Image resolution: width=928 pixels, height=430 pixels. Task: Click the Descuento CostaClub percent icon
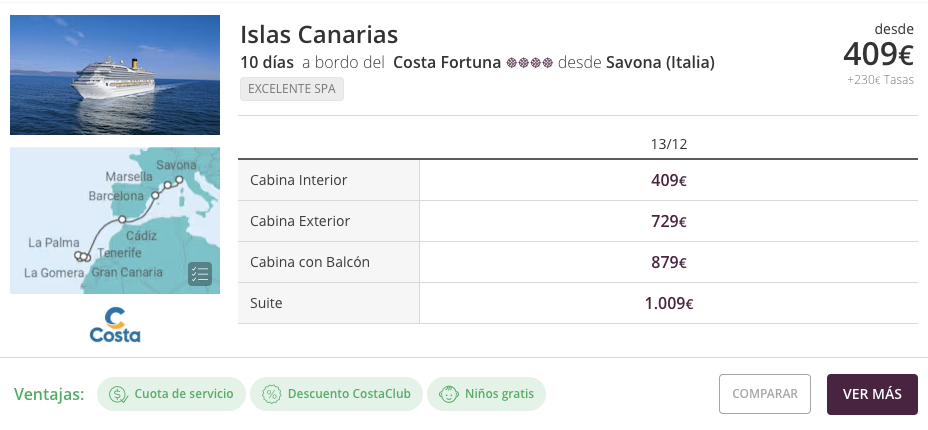pyautogui.click(x=271, y=394)
